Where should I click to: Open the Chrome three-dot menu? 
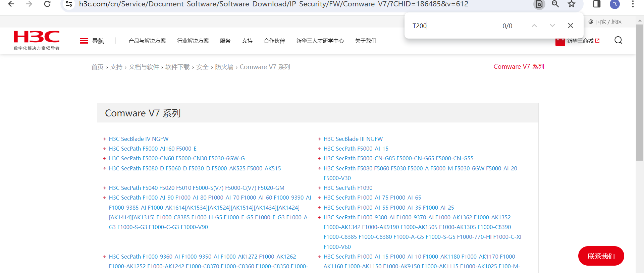(x=633, y=4)
